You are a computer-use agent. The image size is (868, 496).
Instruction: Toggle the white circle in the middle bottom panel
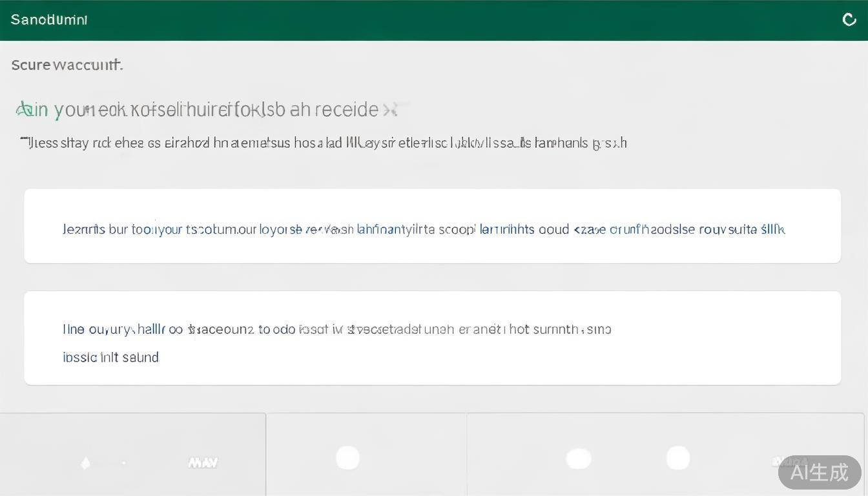(347, 458)
